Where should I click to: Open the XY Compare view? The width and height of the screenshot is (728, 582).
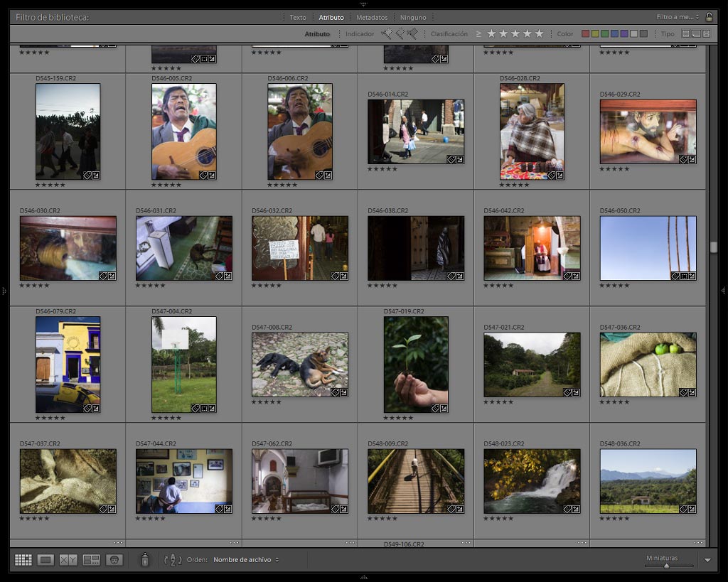(68, 560)
